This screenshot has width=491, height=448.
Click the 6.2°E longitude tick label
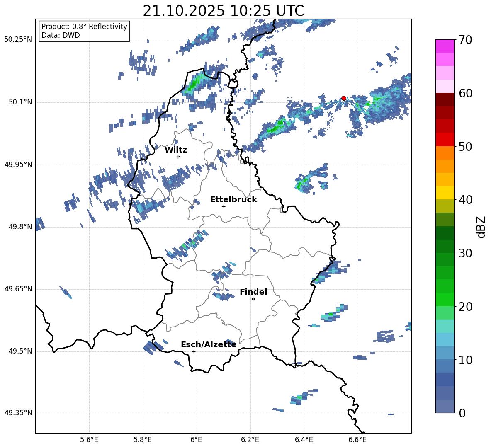pyautogui.click(x=250, y=440)
